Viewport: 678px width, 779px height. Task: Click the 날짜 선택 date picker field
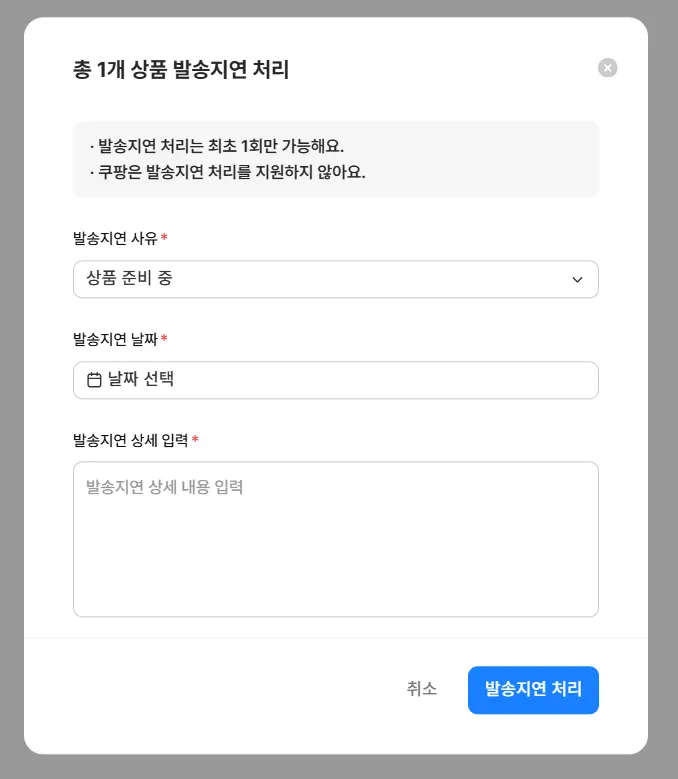335,380
